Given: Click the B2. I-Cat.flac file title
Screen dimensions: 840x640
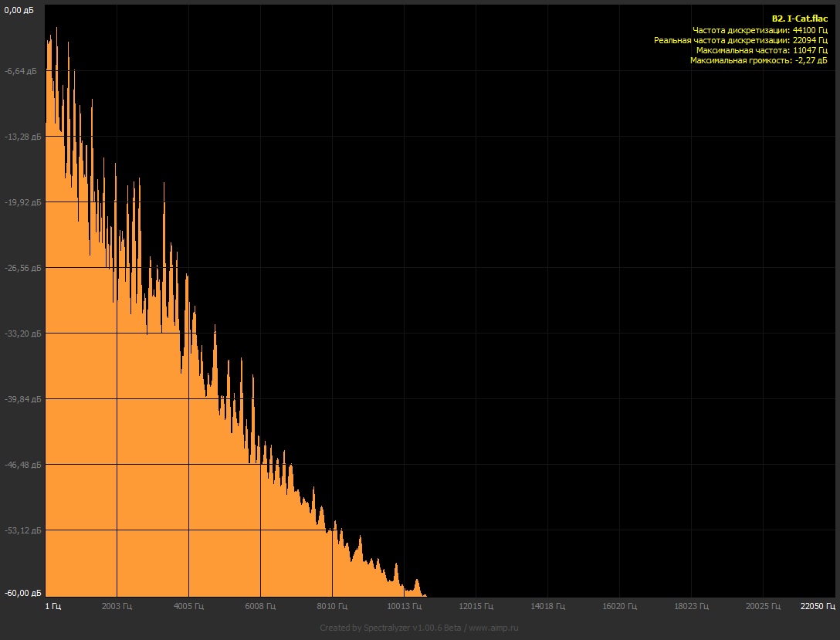Looking at the screenshot, I should 799,19.
